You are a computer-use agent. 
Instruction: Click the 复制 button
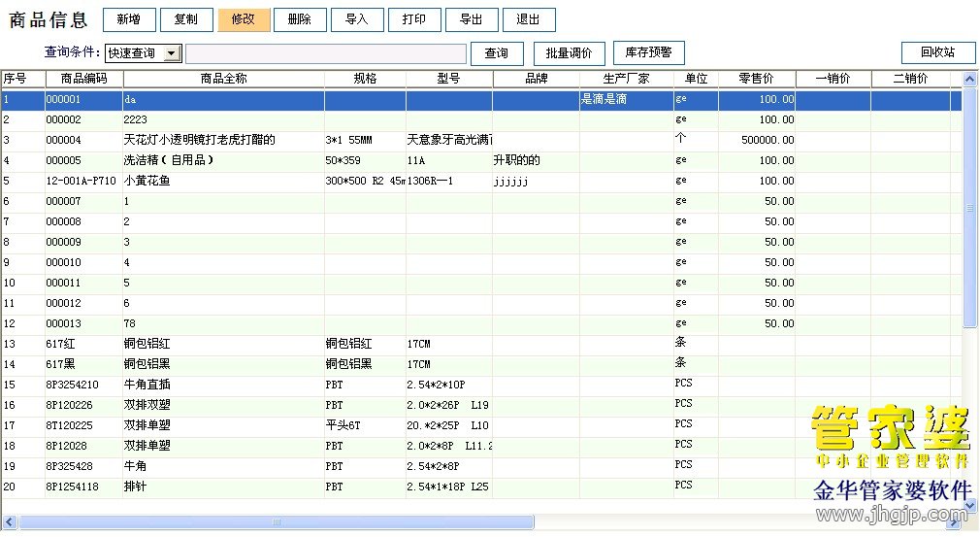(x=186, y=20)
